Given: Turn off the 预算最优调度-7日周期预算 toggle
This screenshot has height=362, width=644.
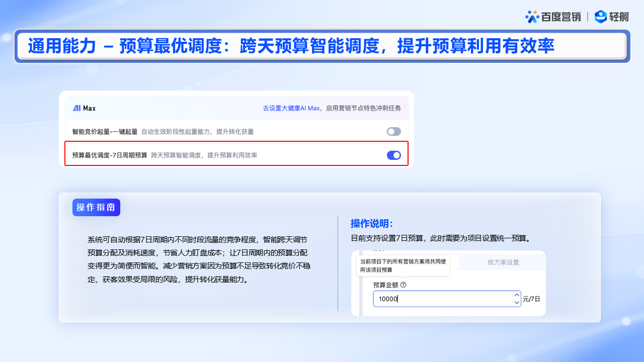Looking at the screenshot, I should pos(394,155).
